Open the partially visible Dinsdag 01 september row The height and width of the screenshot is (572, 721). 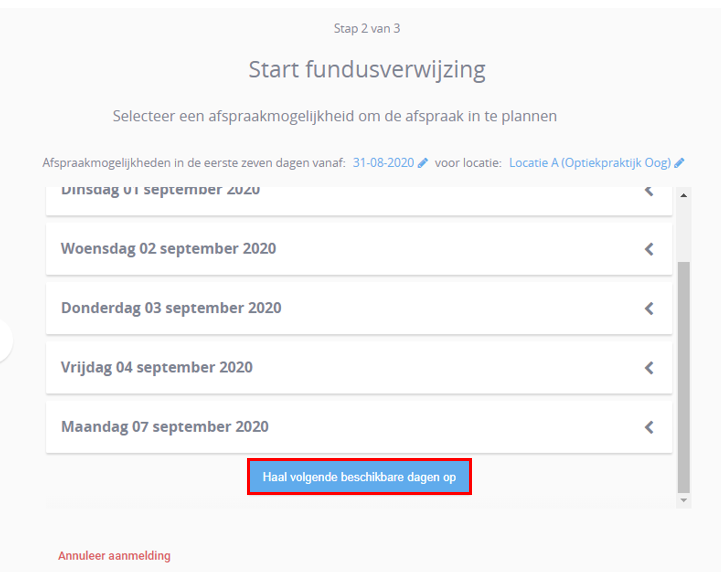tap(359, 201)
